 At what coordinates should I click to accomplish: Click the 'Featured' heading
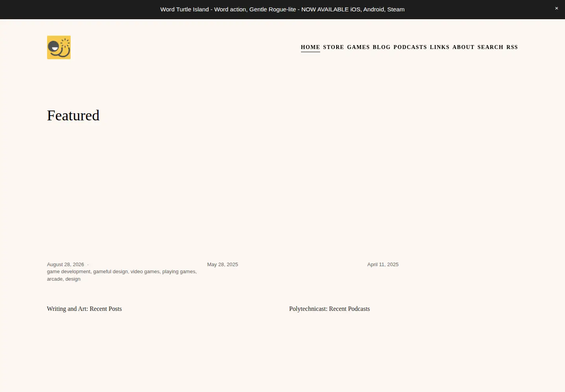pos(73,116)
